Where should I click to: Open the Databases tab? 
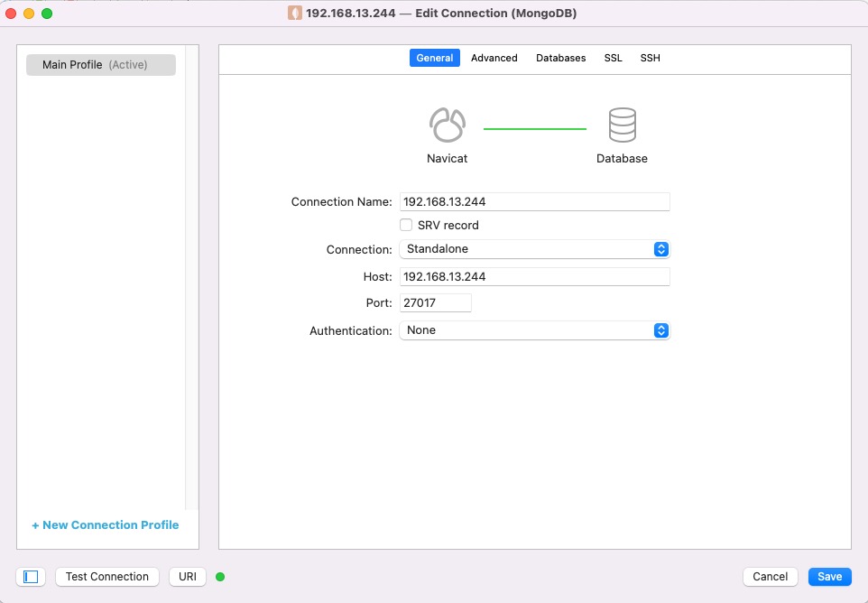[560, 58]
